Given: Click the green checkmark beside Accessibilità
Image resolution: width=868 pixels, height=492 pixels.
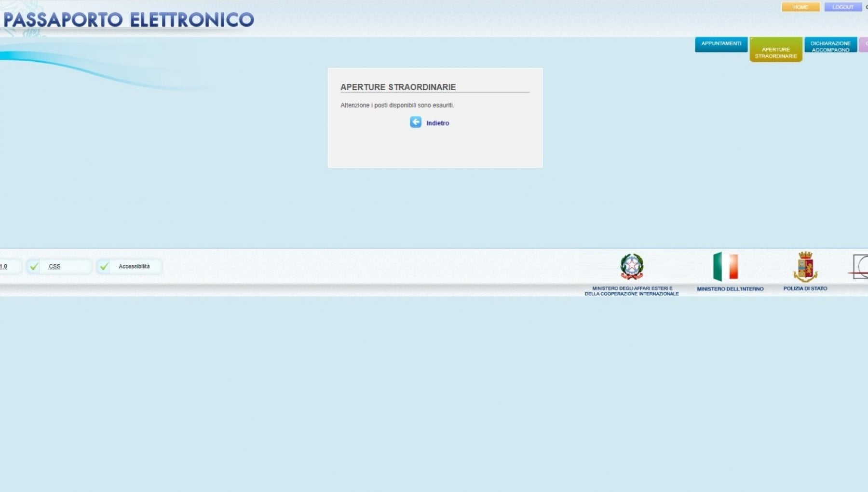Looking at the screenshot, I should 104,266.
